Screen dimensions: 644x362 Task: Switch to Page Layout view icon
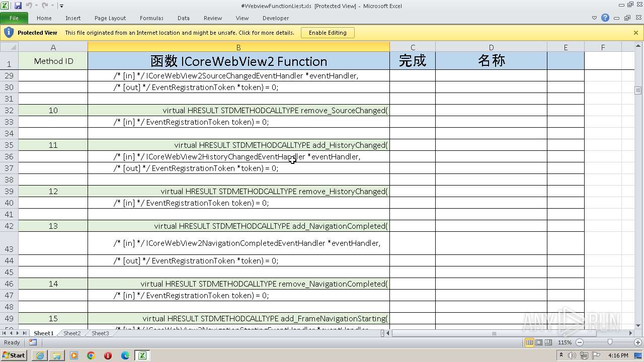[x=539, y=342]
